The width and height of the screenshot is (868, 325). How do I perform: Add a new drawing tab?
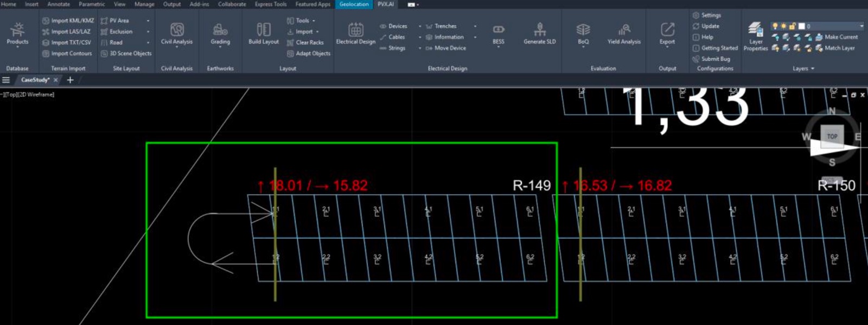(70, 80)
